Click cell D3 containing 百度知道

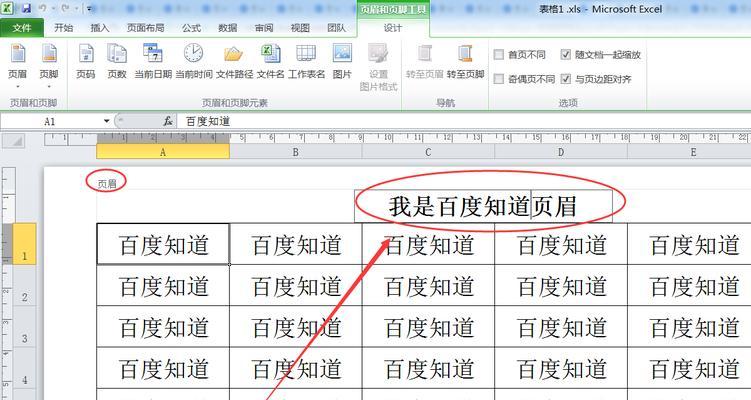coord(561,327)
